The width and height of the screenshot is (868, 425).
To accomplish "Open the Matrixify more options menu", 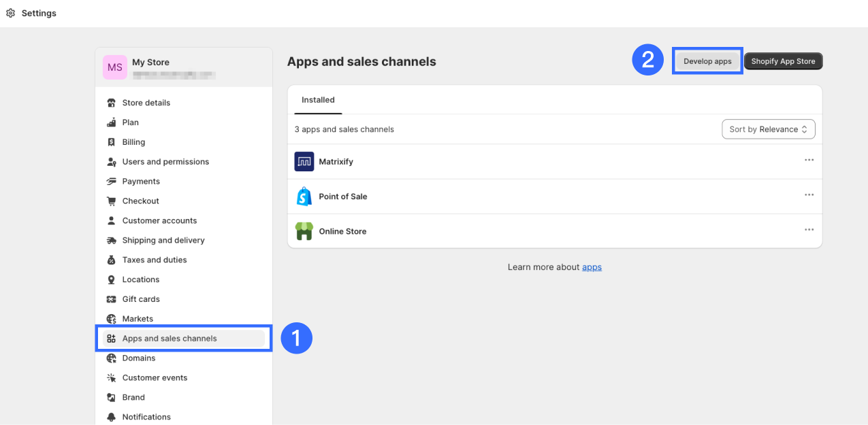I will point(809,160).
